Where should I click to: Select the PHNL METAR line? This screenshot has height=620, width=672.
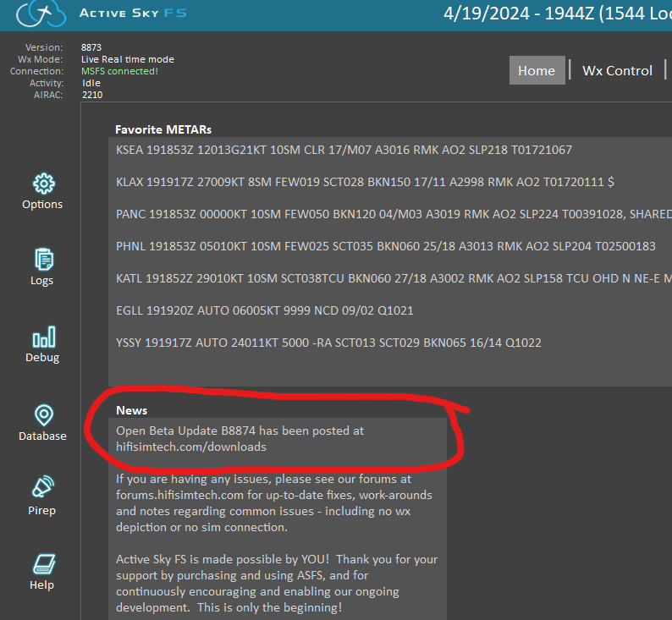[x=386, y=246]
